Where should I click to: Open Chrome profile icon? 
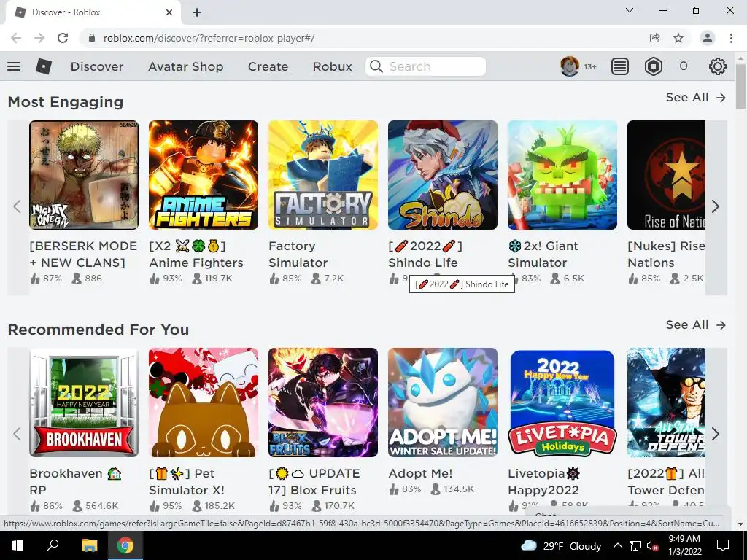pyautogui.click(x=708, y=38)
